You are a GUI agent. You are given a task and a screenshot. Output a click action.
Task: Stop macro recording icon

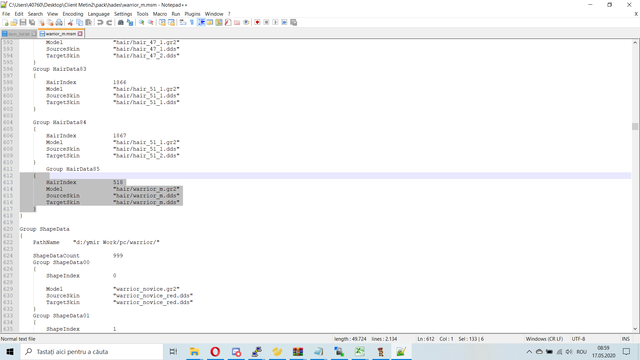tap(266, 22)
